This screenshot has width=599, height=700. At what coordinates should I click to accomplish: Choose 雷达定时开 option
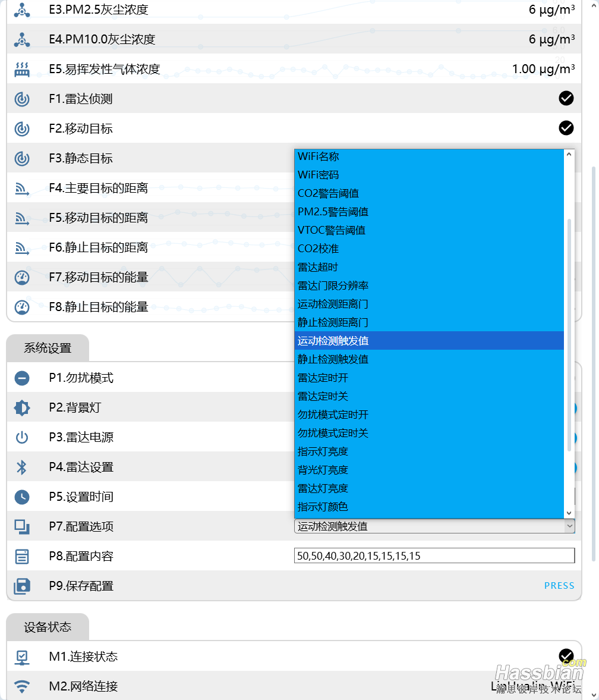tap(429, 378)
